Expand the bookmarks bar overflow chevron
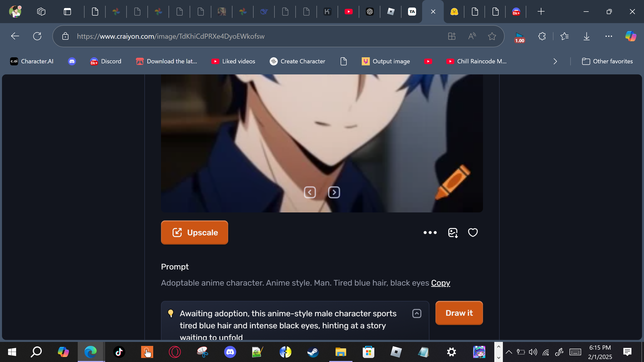 (555, 61)
